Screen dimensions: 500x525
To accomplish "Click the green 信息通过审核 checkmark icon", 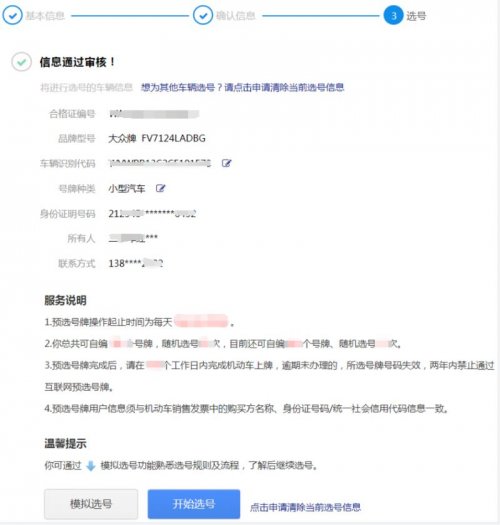I will click(22, 62).
